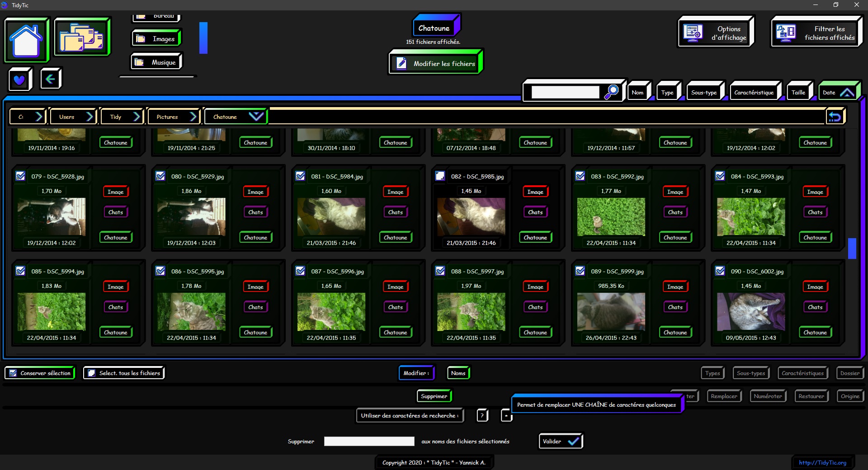
Task: Click the Chats tag on 087 - DSC_5996.jpg
Action: [x=395, y=307]
